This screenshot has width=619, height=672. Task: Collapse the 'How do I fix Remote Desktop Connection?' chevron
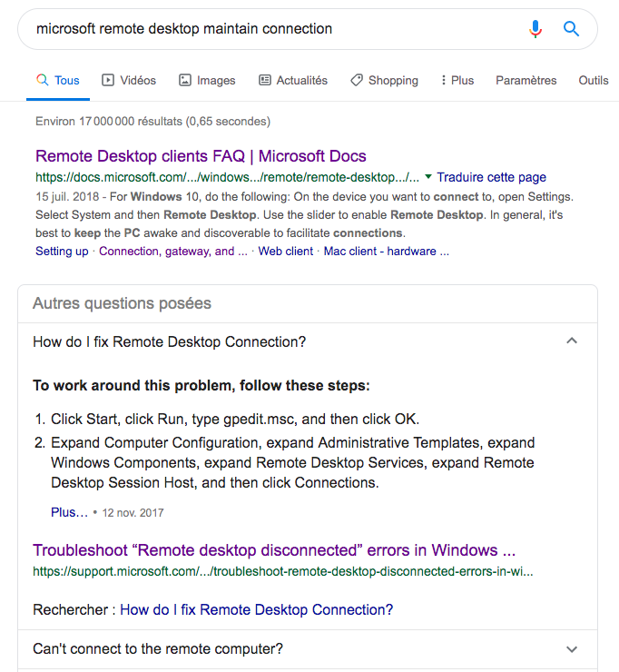572,341
